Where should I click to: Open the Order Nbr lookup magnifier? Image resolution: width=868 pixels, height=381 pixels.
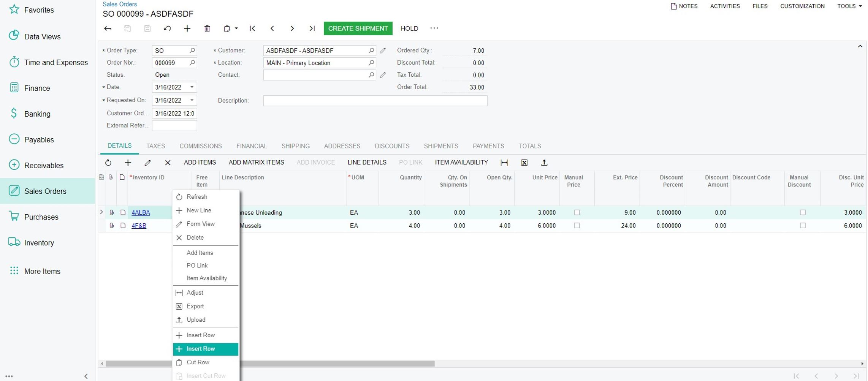(192, 63)
